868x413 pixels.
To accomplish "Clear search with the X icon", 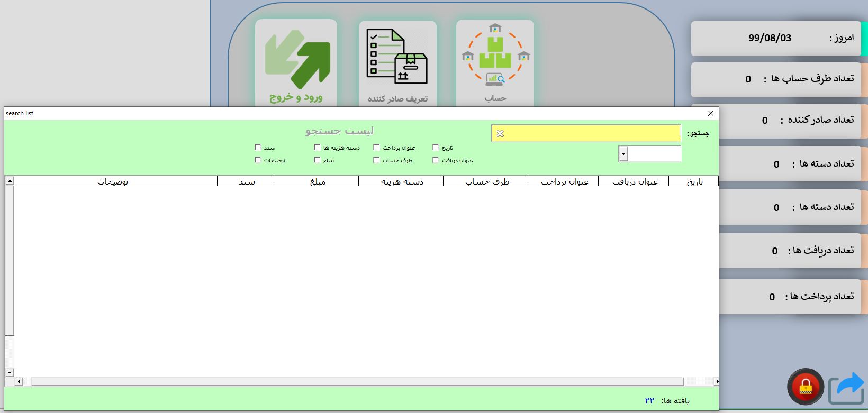I will tap(500, 134).
